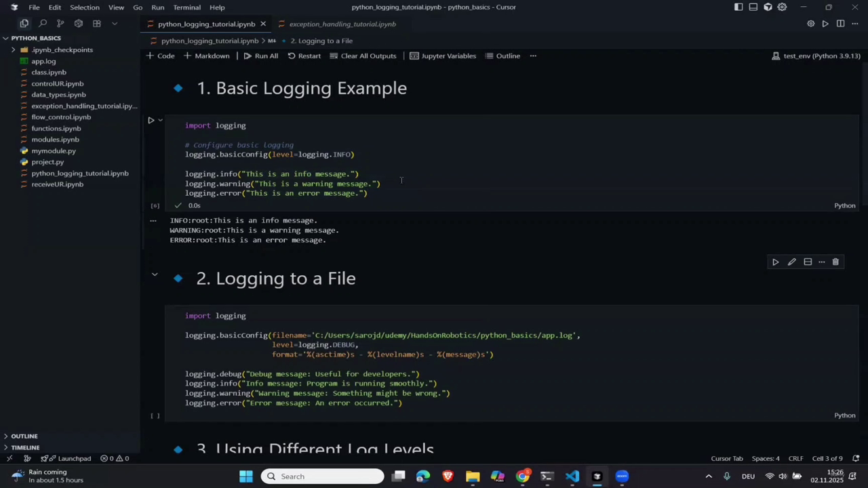Click the Windows Start button
Image resolution: width=868 pixels, height=488 pixels.
(x=246, y=476)
